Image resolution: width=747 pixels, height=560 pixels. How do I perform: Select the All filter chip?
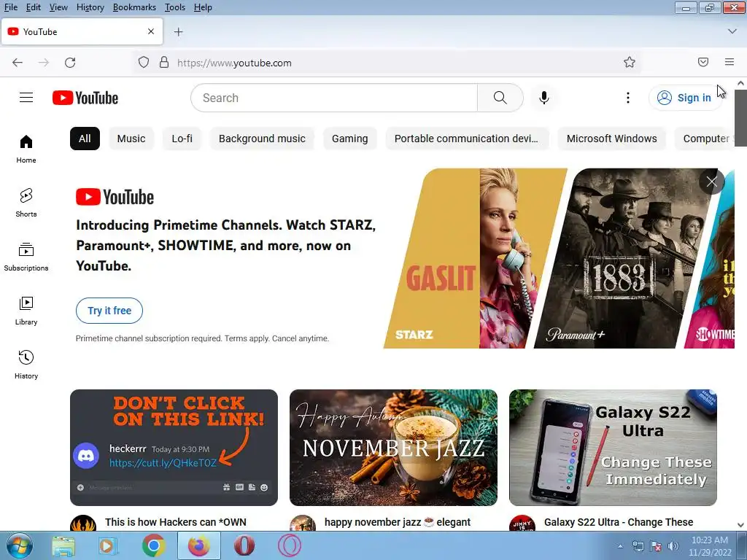(85, 139)
